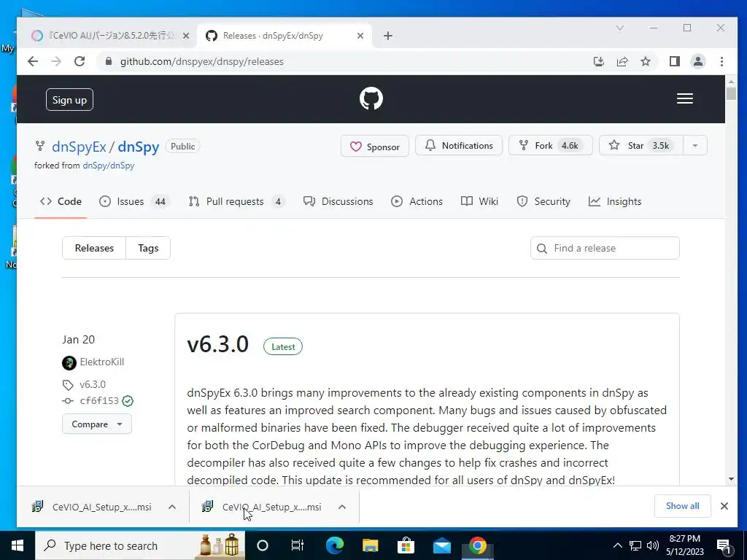
Task: Click the GitHub Octocat logo
Action: click(x=371, y=98)
